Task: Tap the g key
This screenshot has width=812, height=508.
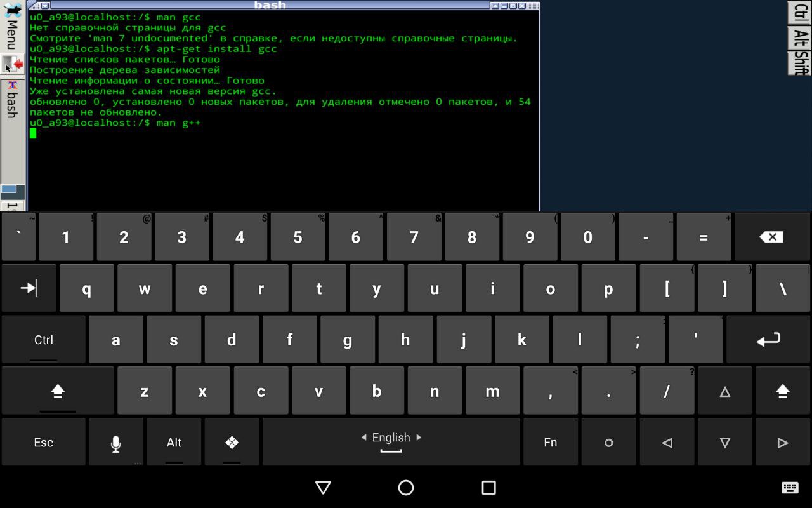Action: (x=348, y=340)
